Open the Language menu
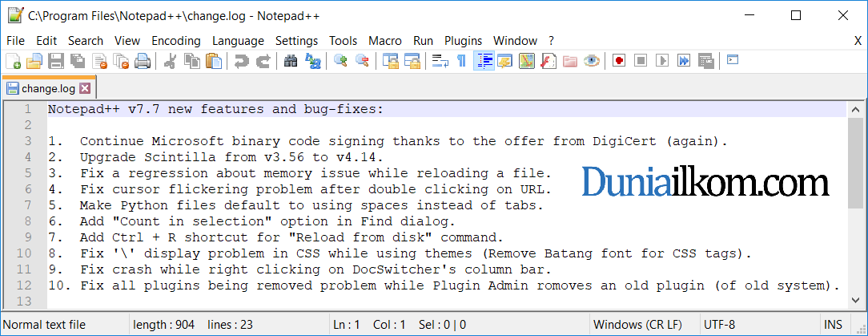 [238, 40]
